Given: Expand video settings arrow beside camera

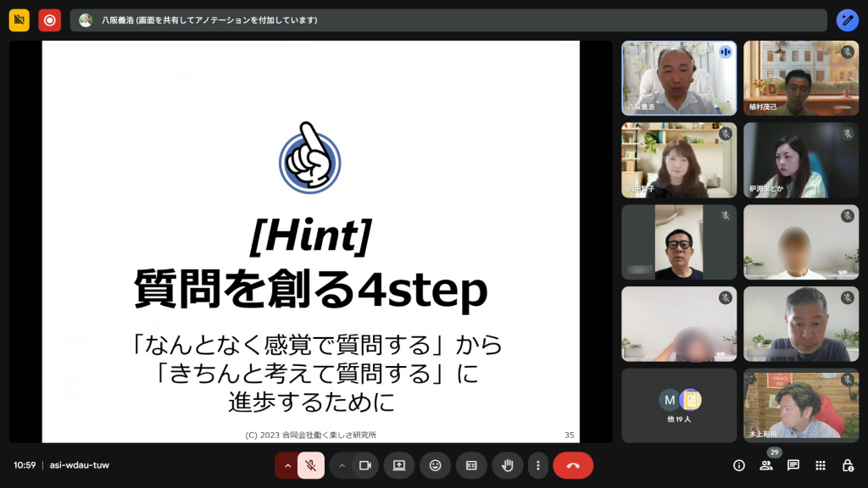Looking at the screenshot, I should click(342, 465).
